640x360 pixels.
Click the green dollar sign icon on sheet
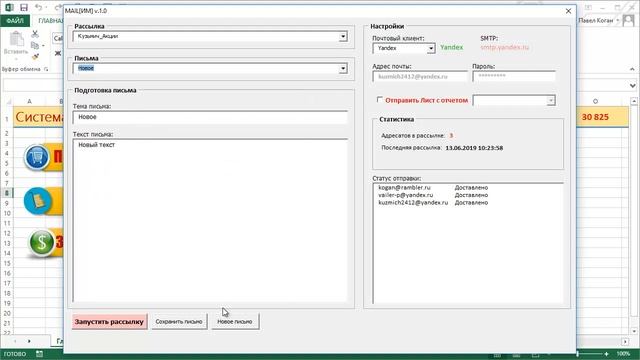click(x=42, y=242)
